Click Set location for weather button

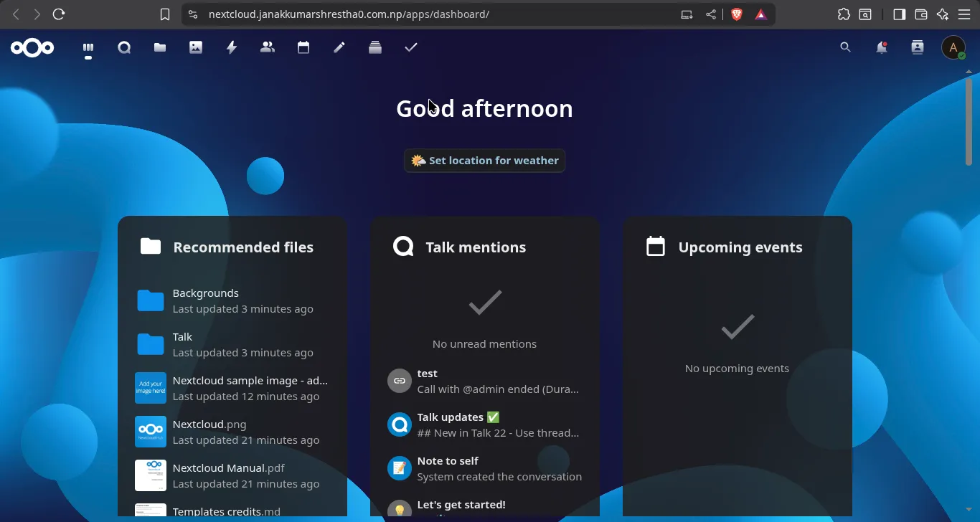[485, 161]
